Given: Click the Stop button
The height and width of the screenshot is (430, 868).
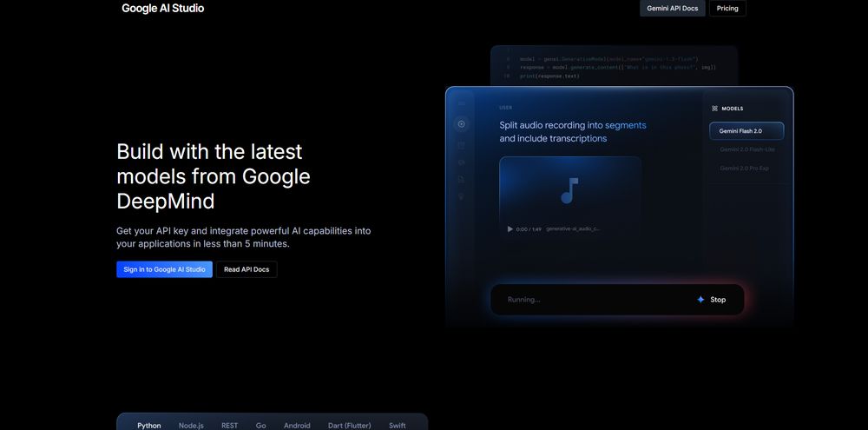Looking at the screenshot, I should [x=718, y=299].
